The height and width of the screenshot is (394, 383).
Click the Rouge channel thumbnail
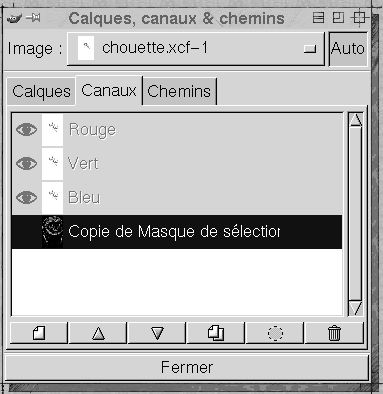coord(52,129)
